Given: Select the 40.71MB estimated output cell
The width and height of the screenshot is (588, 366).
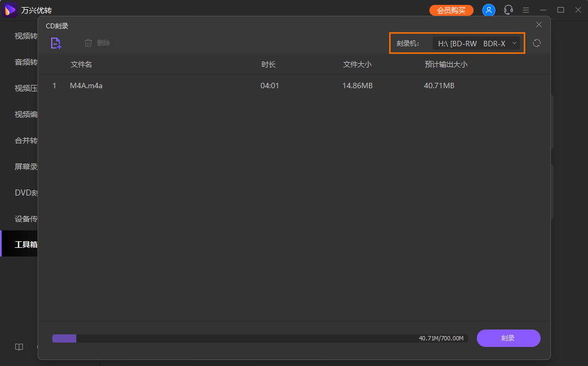Looking at the screenshot, I should (x=439, y=86).
